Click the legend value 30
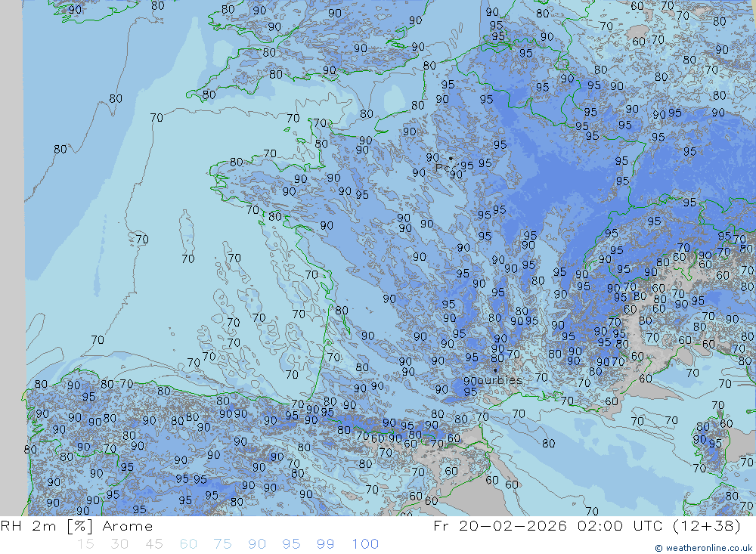This screenshot has width=756, height=554. [x=119, y=544]
